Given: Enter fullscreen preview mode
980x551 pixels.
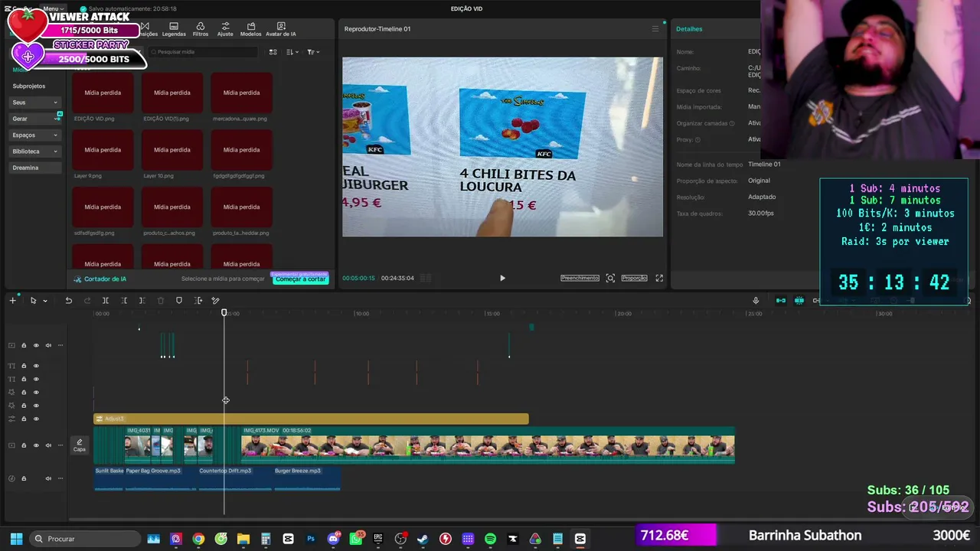Looking at the screenshot, I should [x=659, y=279].
